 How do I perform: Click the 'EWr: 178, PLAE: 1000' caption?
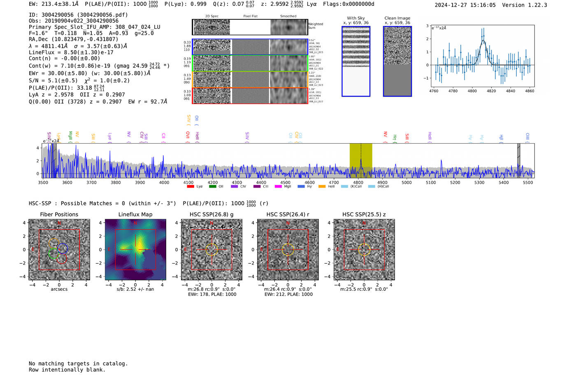pyautogui.click(x=212, y=294)
